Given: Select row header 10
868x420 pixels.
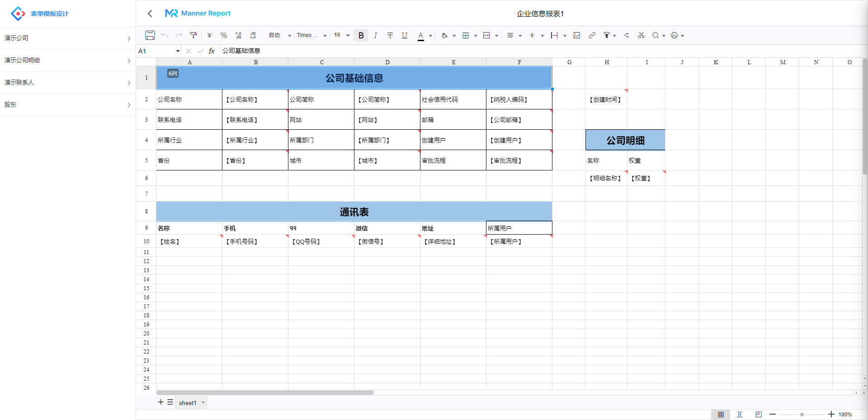Looking at the screenshot, I should pyautogui.click(x=146, y=241).
